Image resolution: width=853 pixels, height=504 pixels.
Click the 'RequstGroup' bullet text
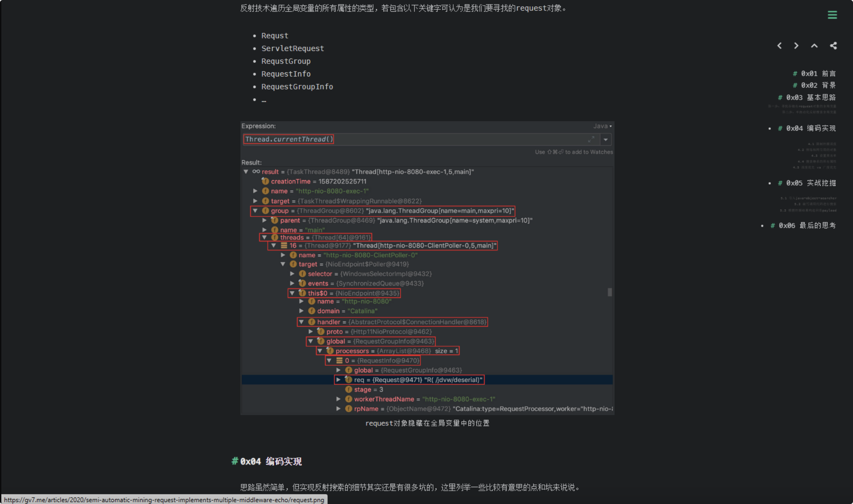click(x=286, y=61)
